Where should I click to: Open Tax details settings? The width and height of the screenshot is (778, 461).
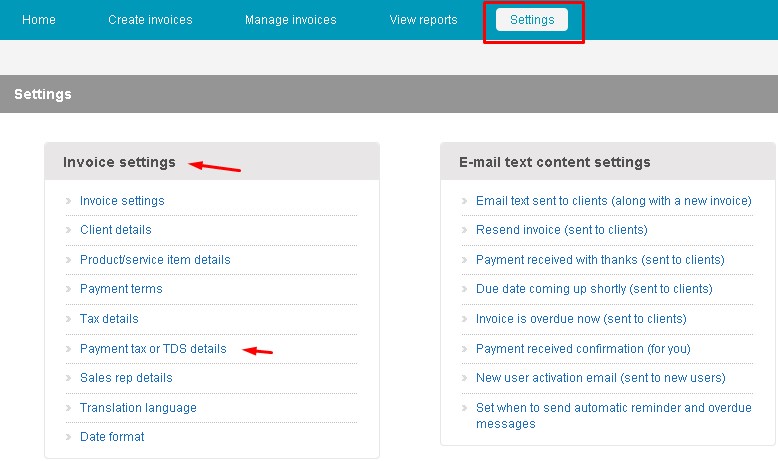coord(109,319)
